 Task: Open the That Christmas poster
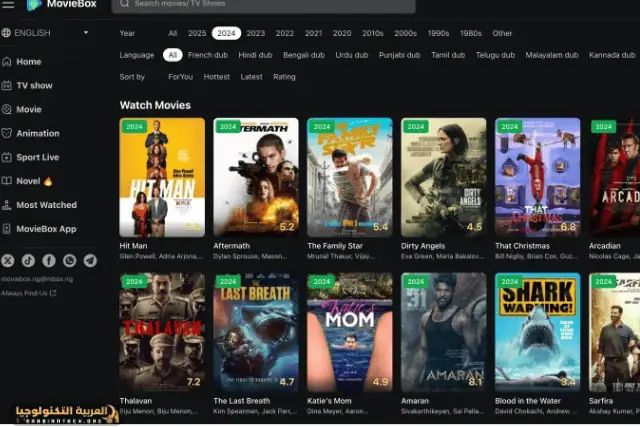538,177
